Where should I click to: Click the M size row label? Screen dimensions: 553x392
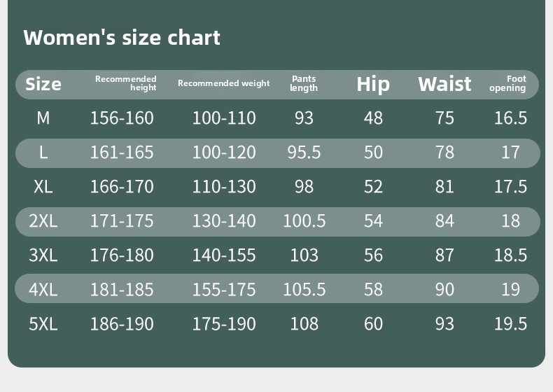(43, 118)
